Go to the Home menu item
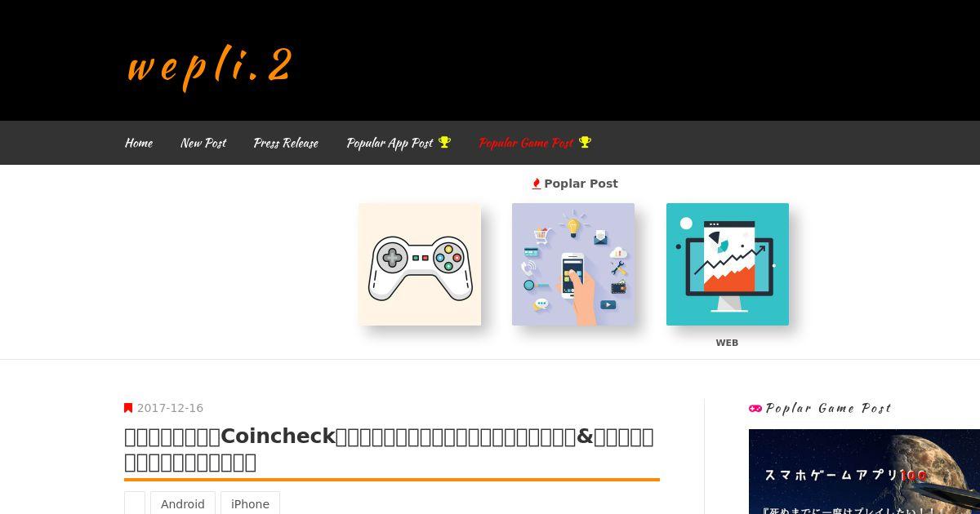The width and height of the screenshot is (980, 514). click(139, 143)
